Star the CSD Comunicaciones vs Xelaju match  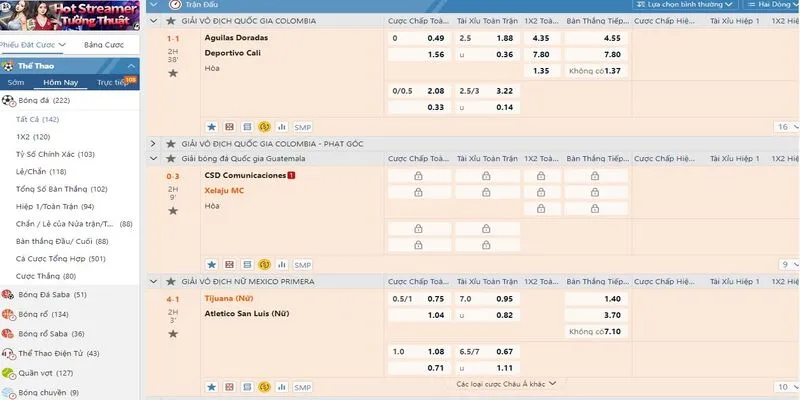[x=173, y=212]
